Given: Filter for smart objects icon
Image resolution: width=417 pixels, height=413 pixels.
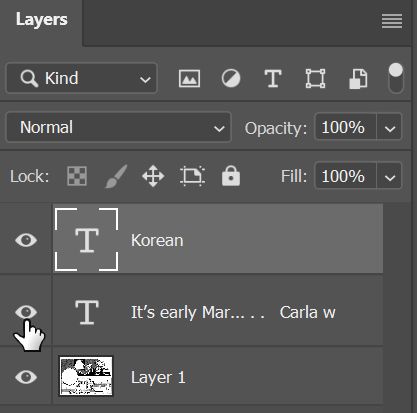Looking at the screenshot, I should (x=358, y=79).
